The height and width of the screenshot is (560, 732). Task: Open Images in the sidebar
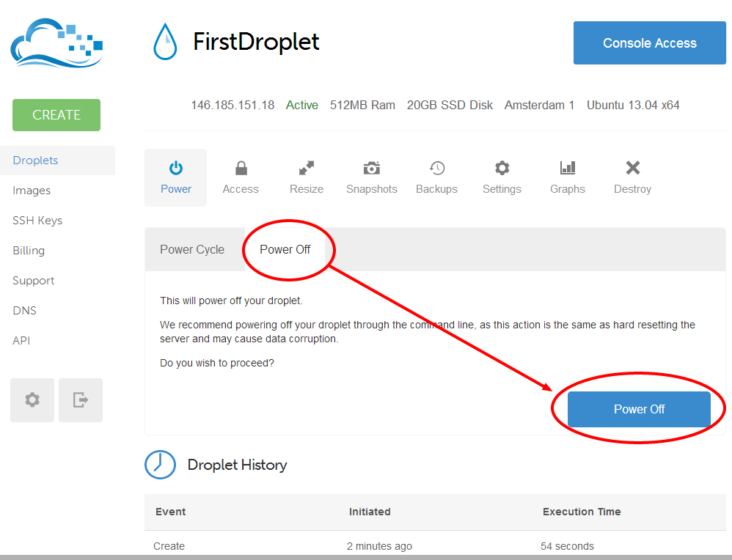(32, 191)
